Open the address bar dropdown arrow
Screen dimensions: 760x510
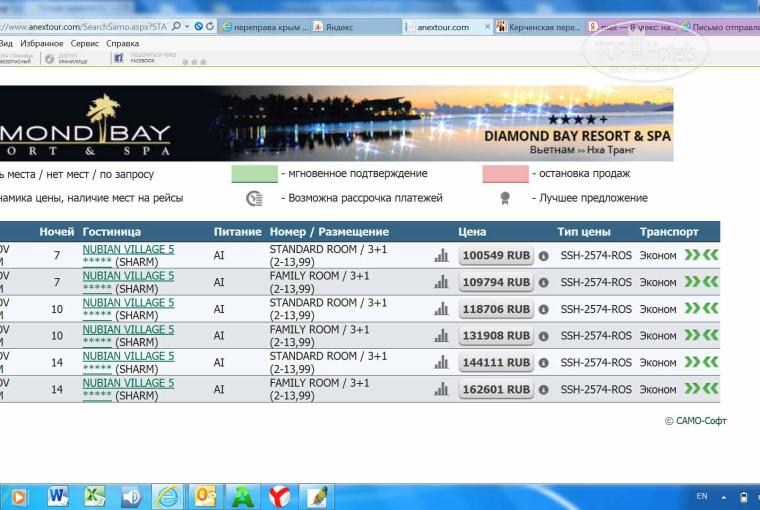tap(187, 27)
